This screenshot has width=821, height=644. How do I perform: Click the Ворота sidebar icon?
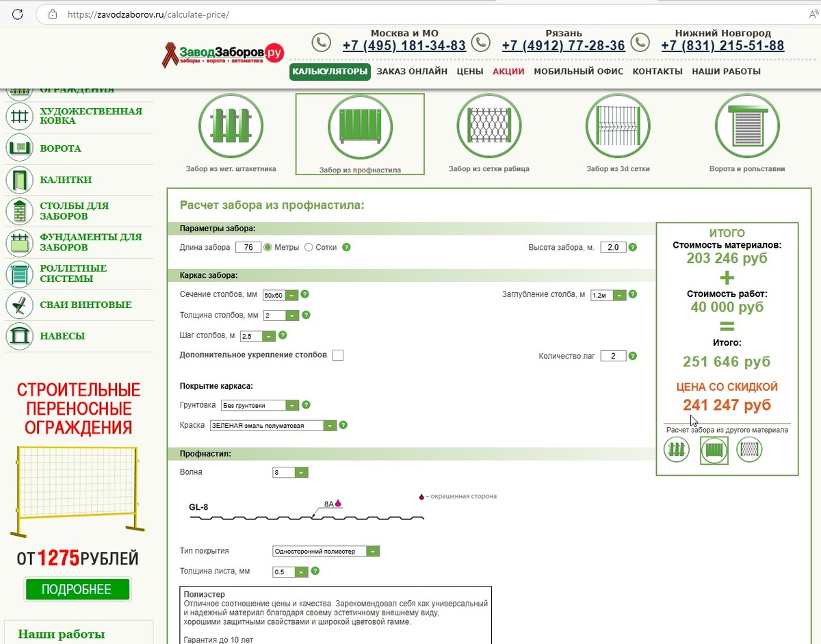(20, 147)
